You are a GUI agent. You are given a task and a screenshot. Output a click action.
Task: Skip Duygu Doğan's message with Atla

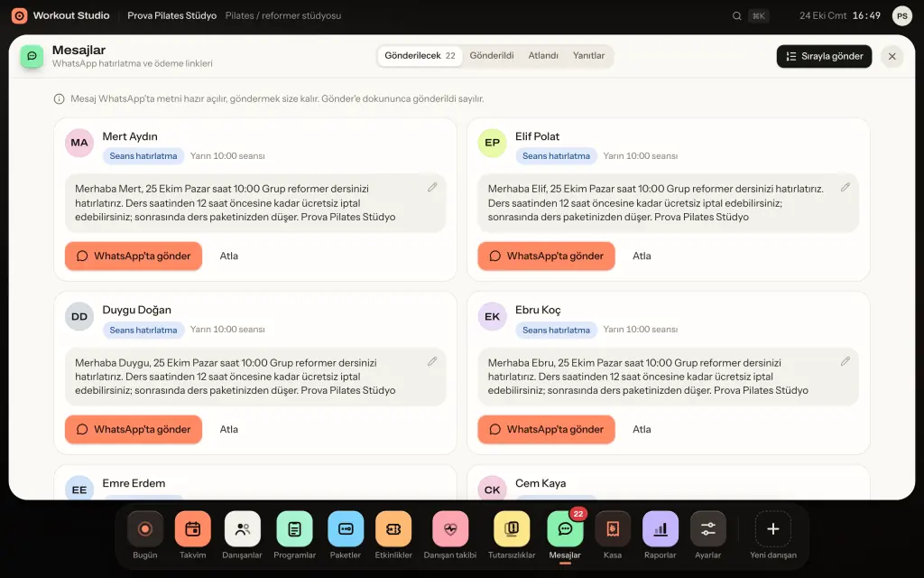tap(228, 429)
